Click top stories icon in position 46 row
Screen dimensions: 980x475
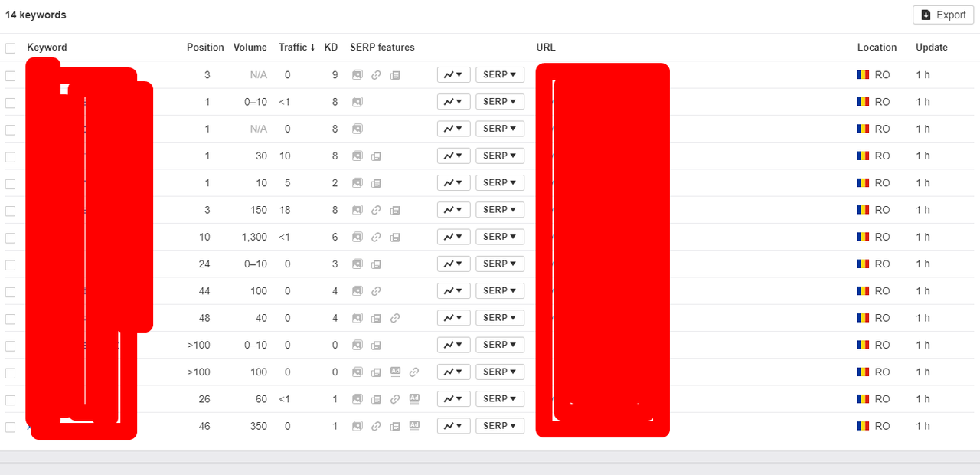click(x=395, y=426)
